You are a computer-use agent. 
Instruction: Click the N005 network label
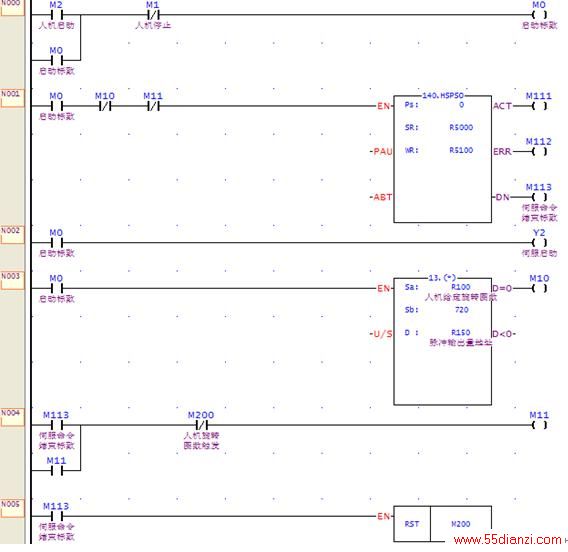click(x=12, y=508)
